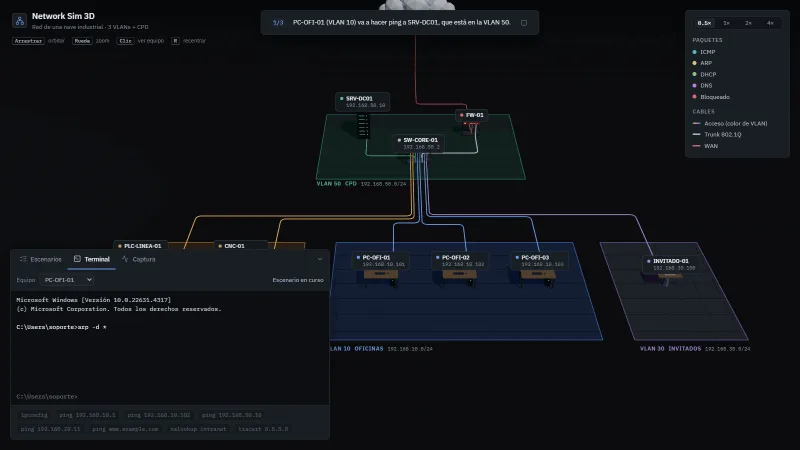Click the PC-OFI-03 desk model
Screen dimensions: 800x450
[538, 277]
